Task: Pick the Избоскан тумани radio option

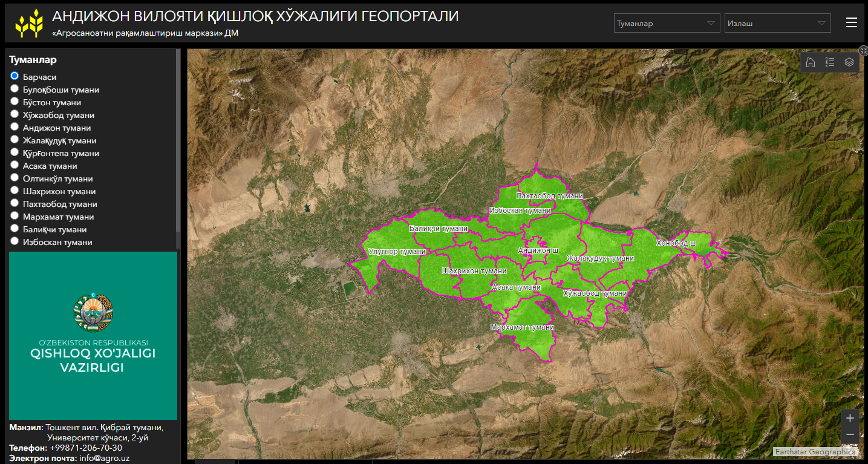Action: (15, 241)
